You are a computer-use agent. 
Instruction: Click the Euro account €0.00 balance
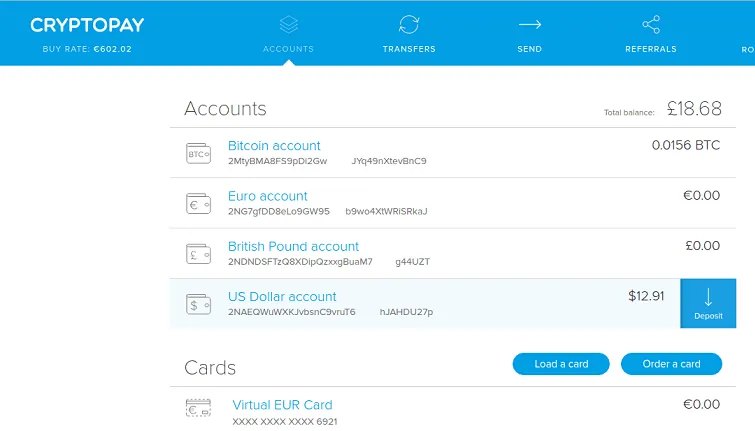click(x=702, y=196)
